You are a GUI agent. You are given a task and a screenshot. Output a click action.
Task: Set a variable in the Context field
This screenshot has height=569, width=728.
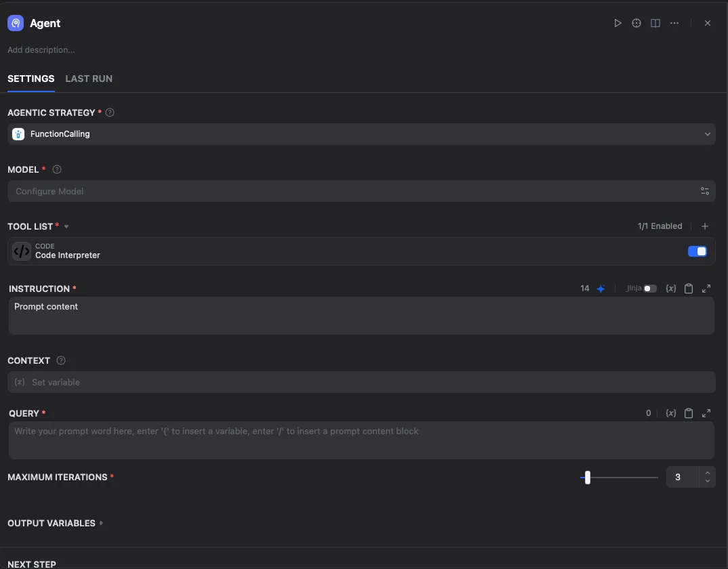click(361, 382)
